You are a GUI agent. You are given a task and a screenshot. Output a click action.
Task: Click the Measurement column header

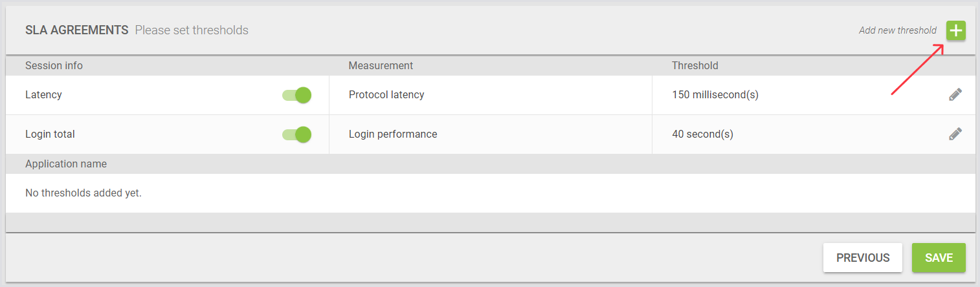point(381,65)
